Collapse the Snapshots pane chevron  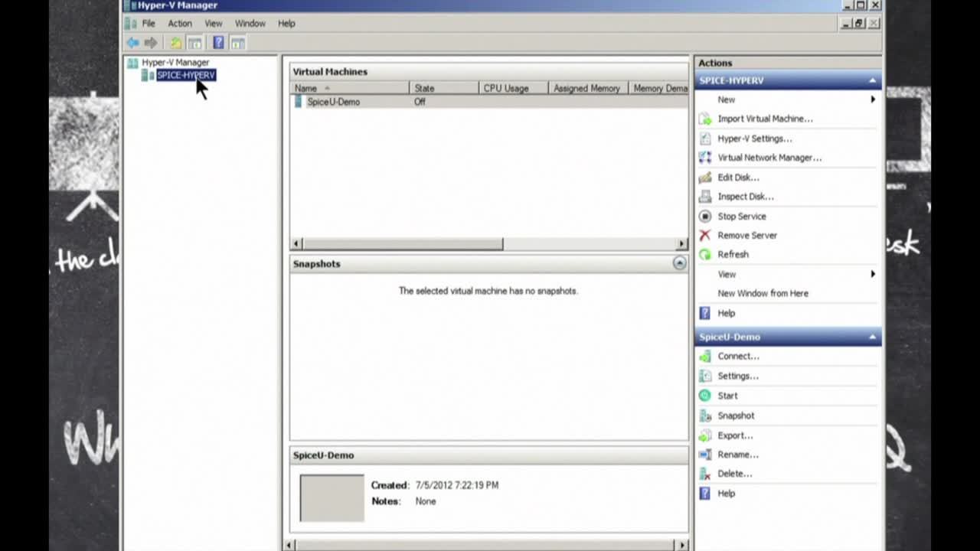679,263
